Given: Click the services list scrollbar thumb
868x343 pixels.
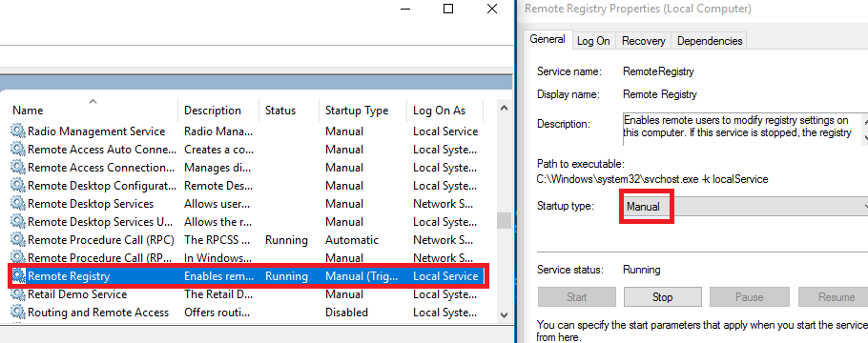Looking at the screenshot, I should 504,221.
